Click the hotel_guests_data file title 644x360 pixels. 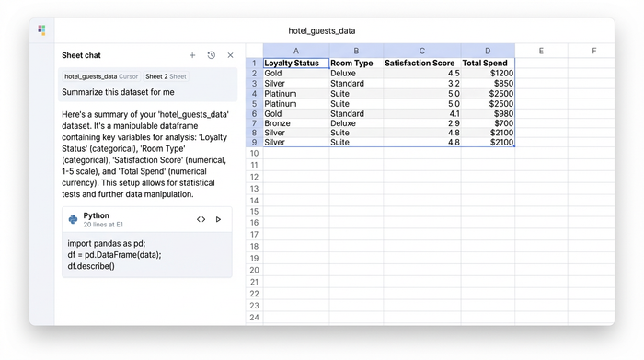pos(322,30)
